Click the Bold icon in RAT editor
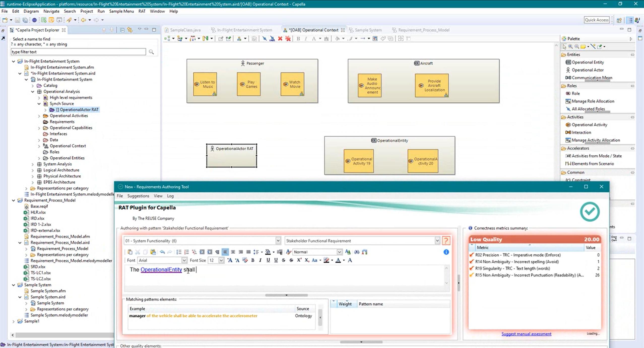 pos(253,260)
